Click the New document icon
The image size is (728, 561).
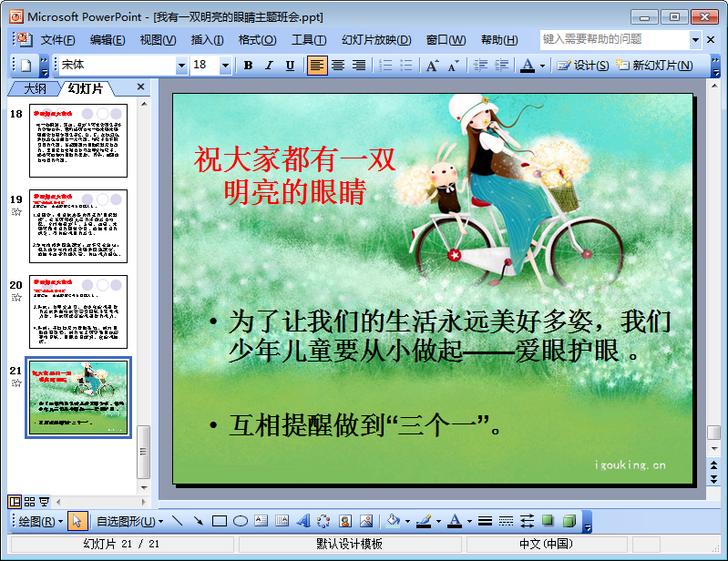(x=26, y=66)
